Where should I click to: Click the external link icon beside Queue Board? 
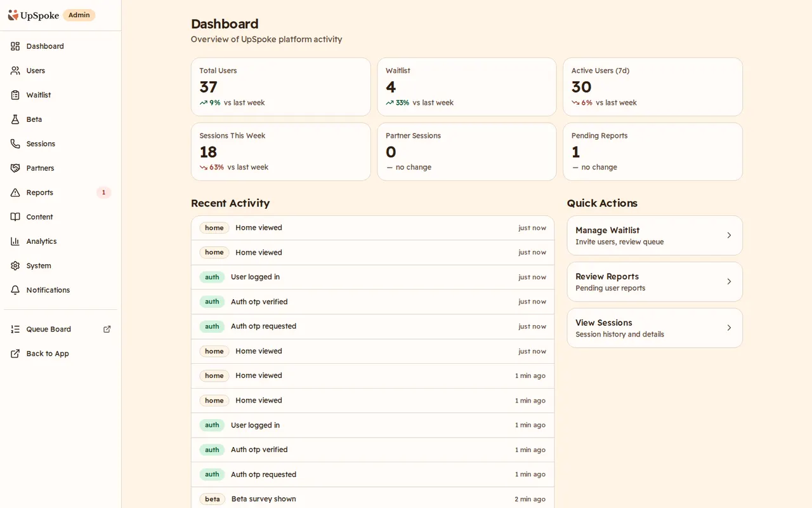click(x=107, y=330)
